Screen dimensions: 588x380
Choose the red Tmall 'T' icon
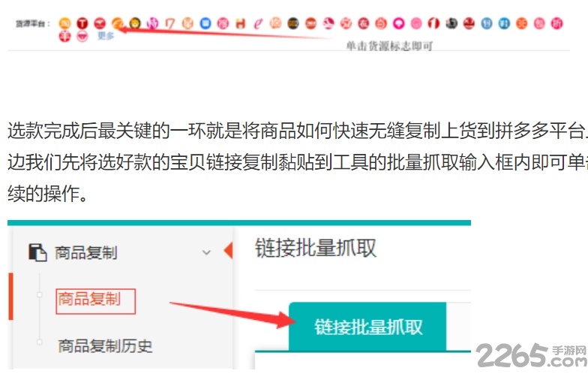click(82, 23)
